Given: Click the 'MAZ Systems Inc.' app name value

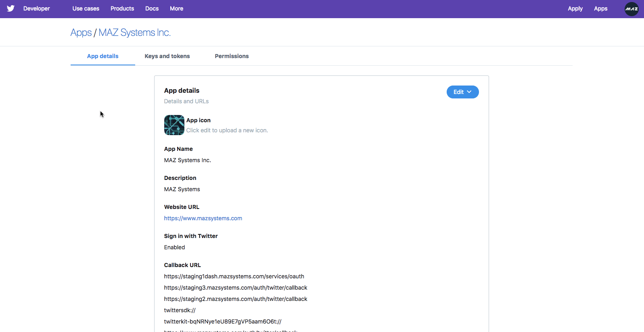Looking at the screenshot, I should (187, 160).
